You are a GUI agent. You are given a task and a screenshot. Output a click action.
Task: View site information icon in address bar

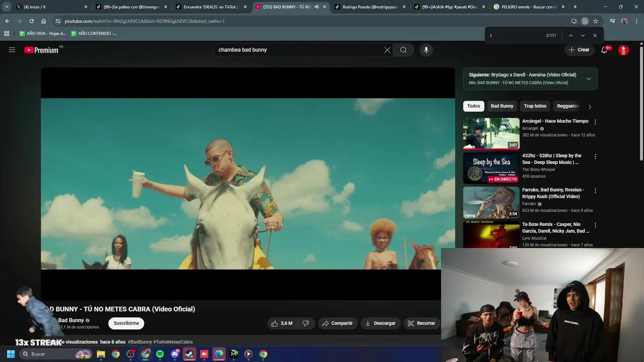pos(58,21)
